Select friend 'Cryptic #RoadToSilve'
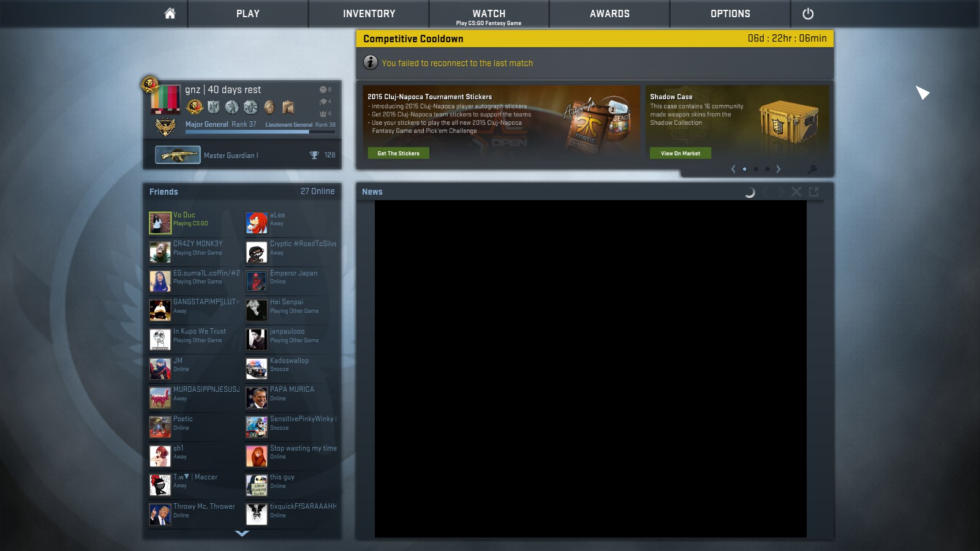 tap(292, 252)
